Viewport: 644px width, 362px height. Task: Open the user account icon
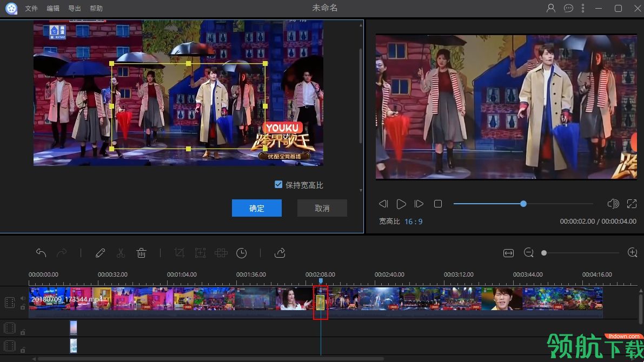click(551, 8)
